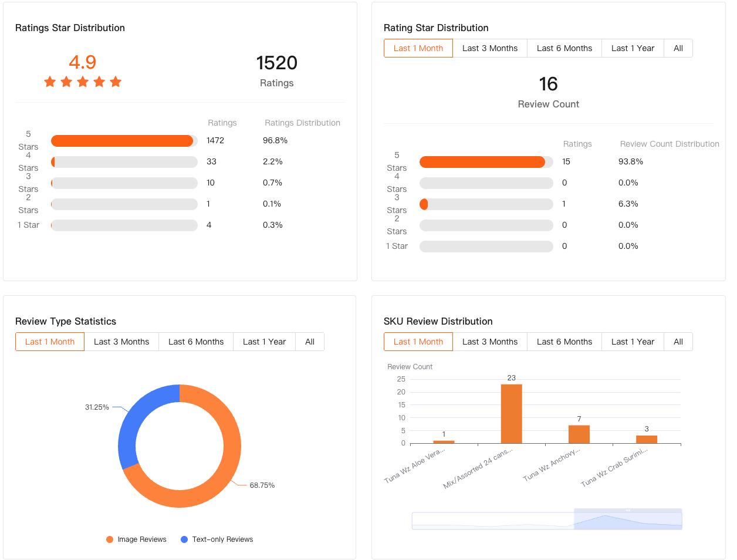
Task: Show All in Review Type Statistics
Action: 310,342
